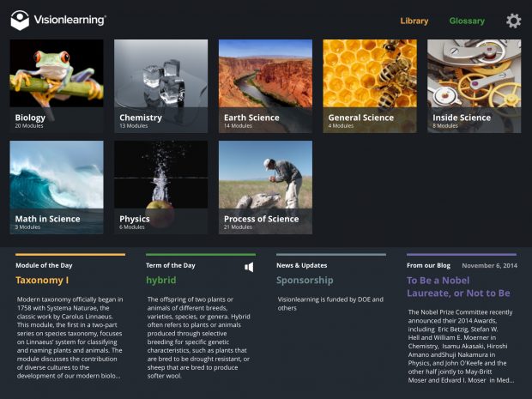The width and height of the screenshot is (532, 399).
Task: Open the Earth Science canyon tile
Action: coord(265,86)
